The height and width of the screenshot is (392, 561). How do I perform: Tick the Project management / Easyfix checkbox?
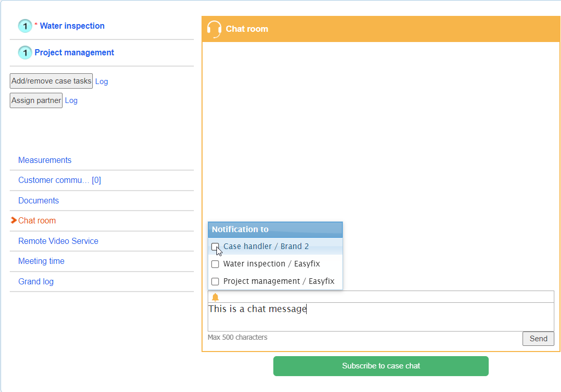215,281
